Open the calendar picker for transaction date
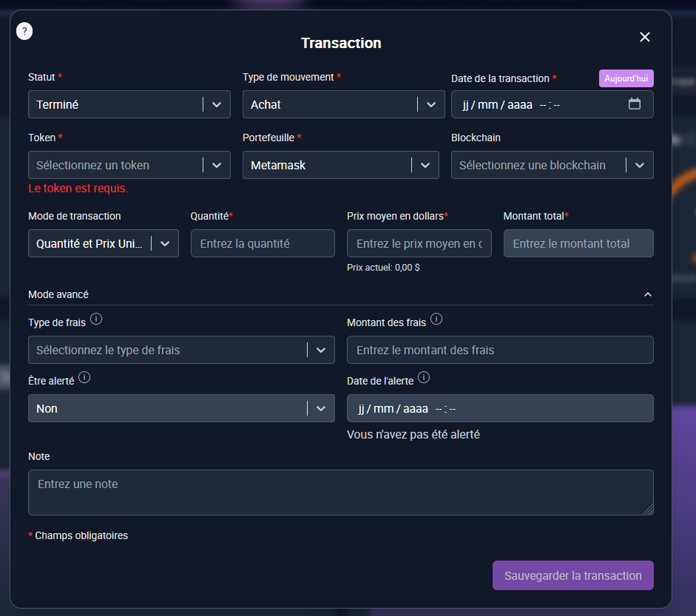Viewport: 696px width, 616px height. click(634, 104)
